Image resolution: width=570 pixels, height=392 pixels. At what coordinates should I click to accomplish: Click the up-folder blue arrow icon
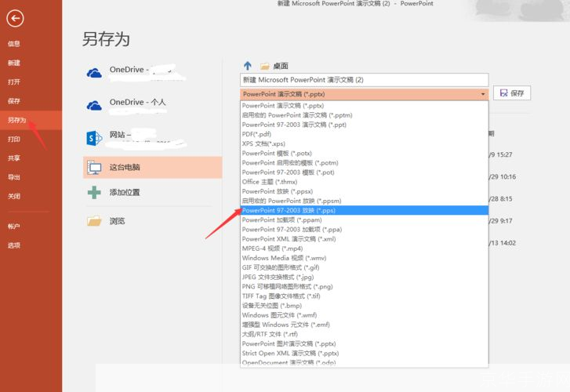[x=248, y=66]
